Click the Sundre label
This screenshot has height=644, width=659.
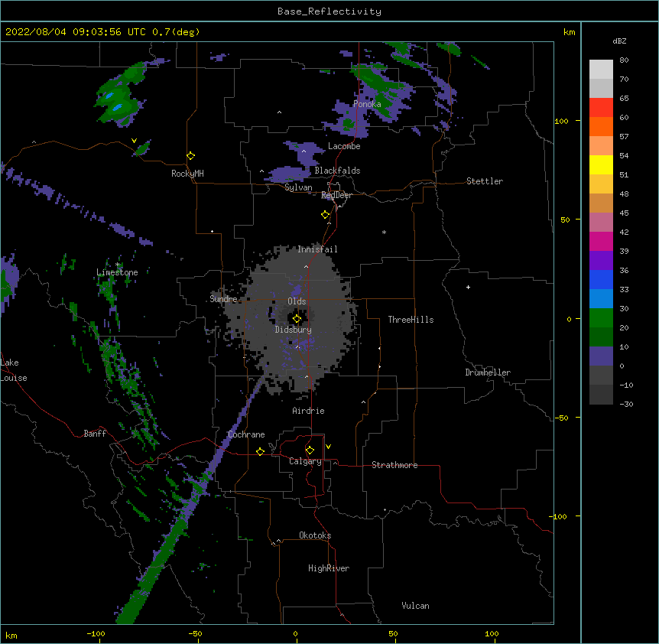223,299
